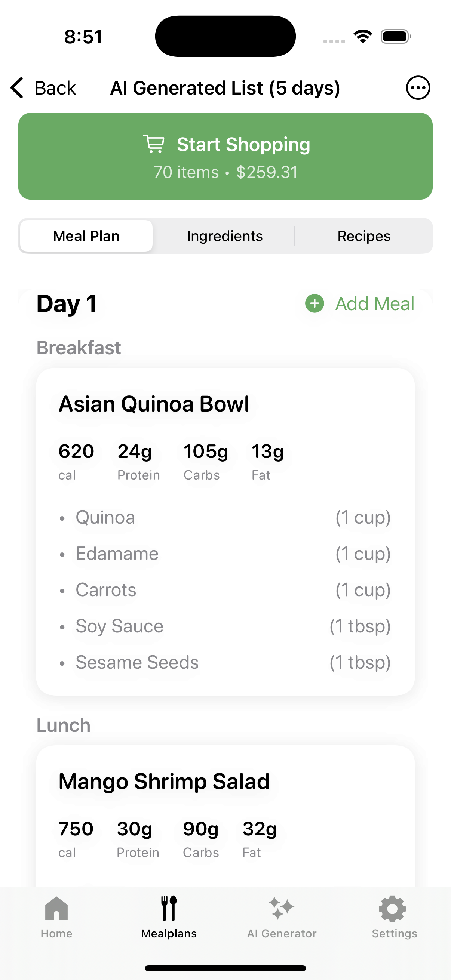This screenshot has height=980, width=451.
Task: Tap the Add Meal link
Action: (374, 303)
